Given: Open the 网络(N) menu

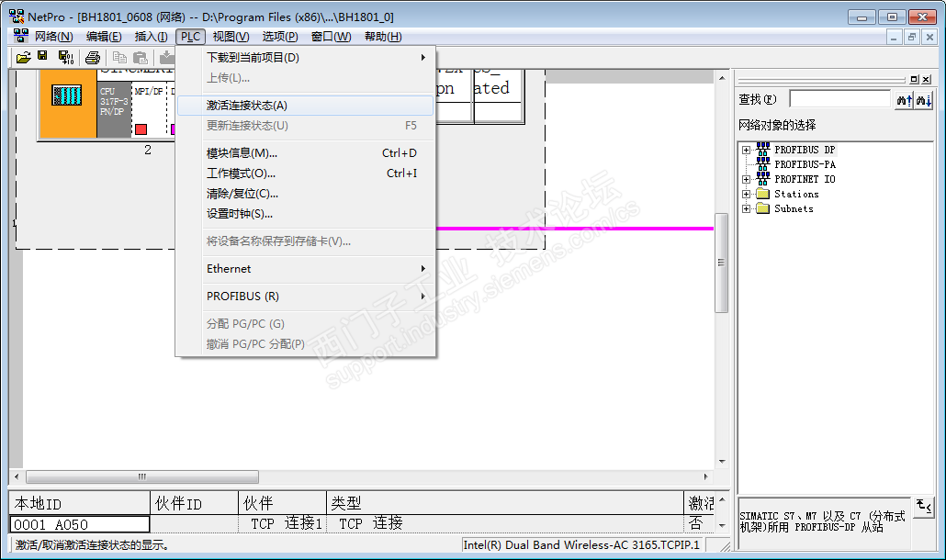Looking at the screenshot, I should pos(53,37).
